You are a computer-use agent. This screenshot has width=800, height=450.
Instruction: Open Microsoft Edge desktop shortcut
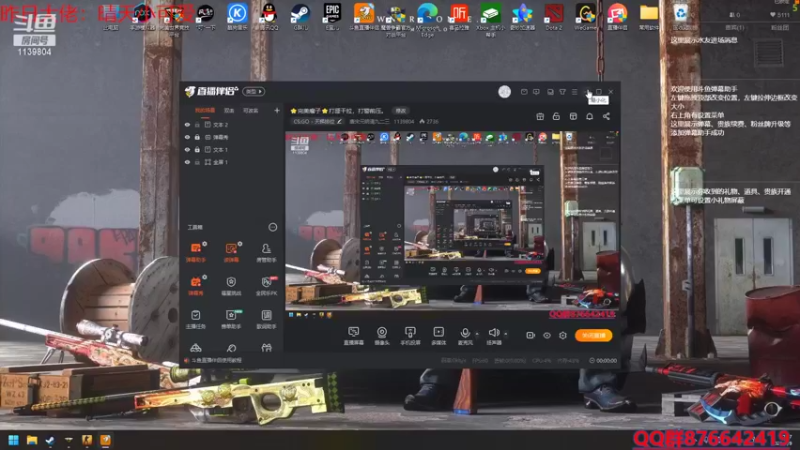click(428, 18)
